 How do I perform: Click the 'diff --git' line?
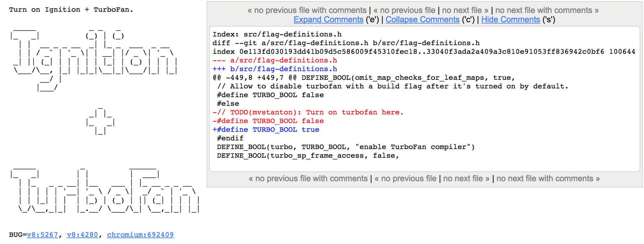coord(346,43)
